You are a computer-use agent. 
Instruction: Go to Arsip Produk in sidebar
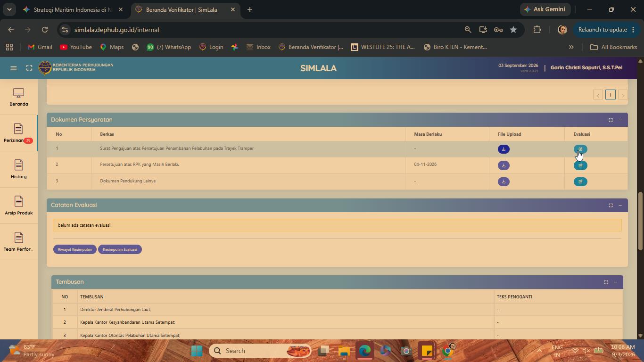[18, 206]
